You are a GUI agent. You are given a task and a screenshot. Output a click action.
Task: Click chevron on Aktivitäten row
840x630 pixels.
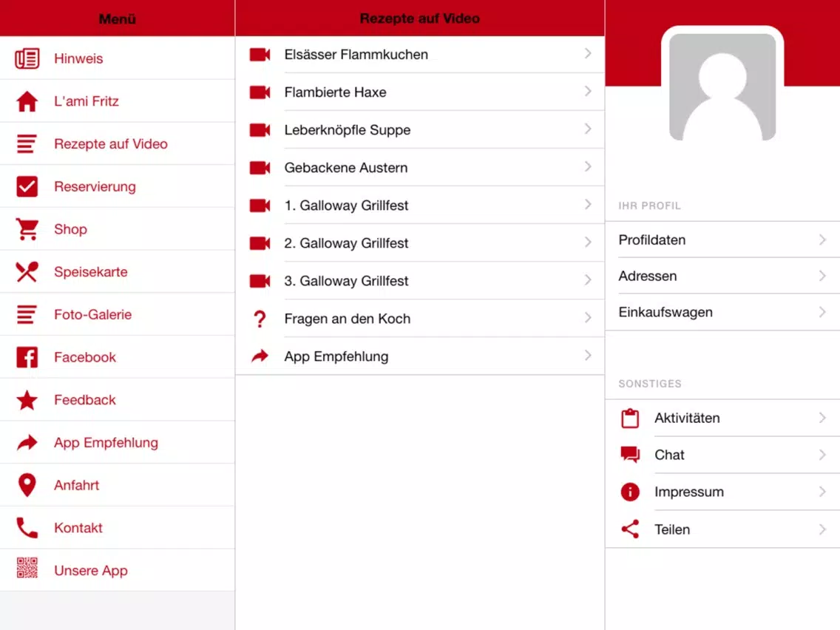click(x=822, y=418)
